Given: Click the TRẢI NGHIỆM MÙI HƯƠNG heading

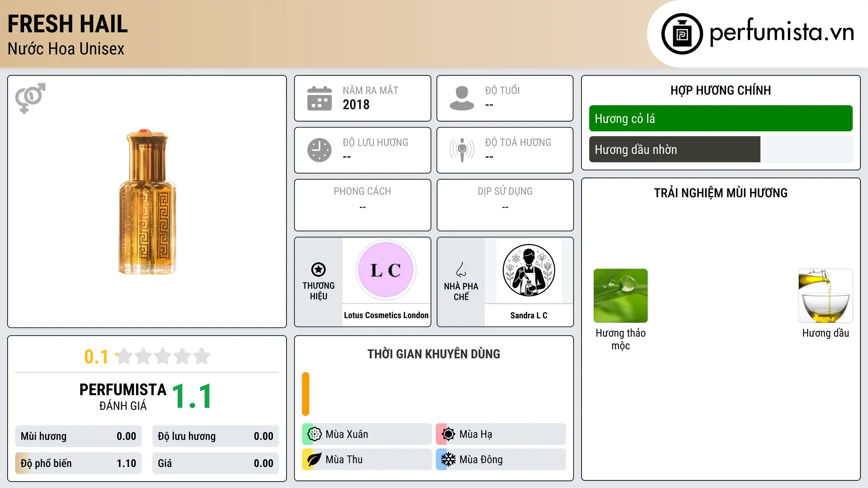Looking at the screenshot, I should [x=721, y=193].
